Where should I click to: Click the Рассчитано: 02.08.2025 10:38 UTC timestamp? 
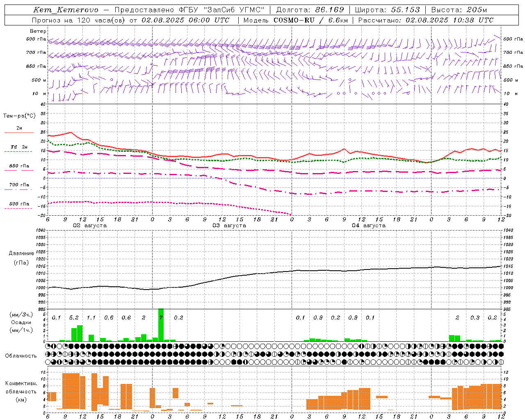coord(426,20)
